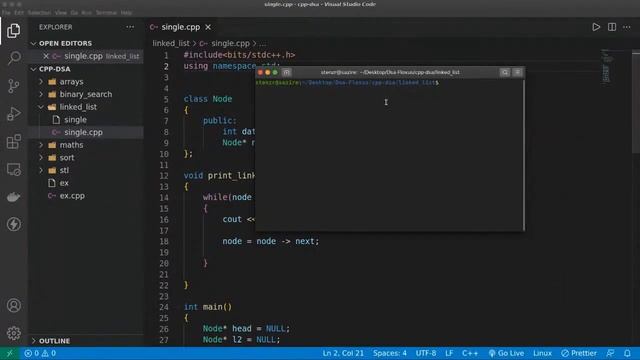Screen dimensions: 640x360
Task: Start Go Live server from status bar
Action: point(506,353)
